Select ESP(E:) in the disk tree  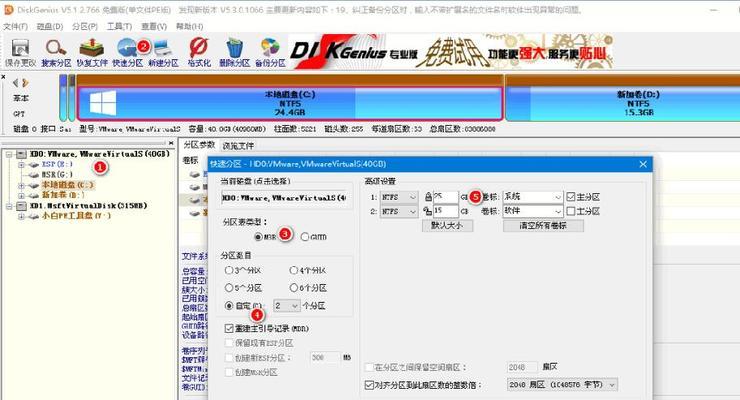pyautogui.click(x=57, y=164)
